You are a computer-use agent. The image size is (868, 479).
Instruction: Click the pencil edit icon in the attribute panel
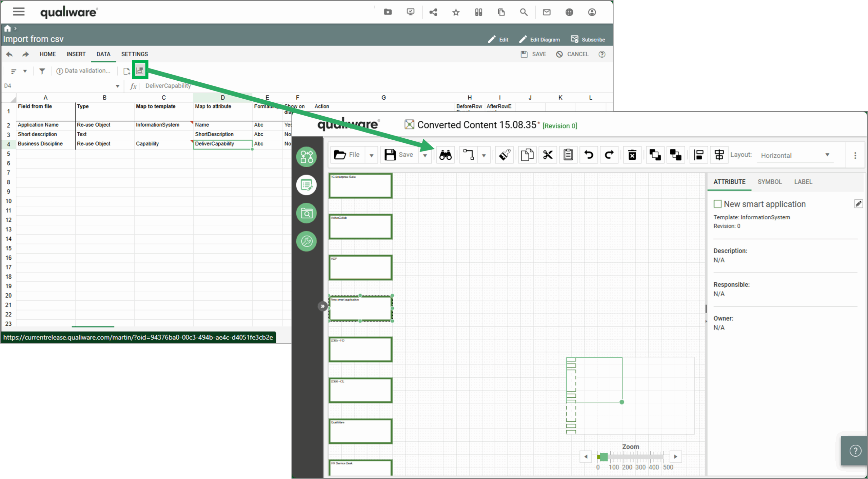tap(859, 204)
